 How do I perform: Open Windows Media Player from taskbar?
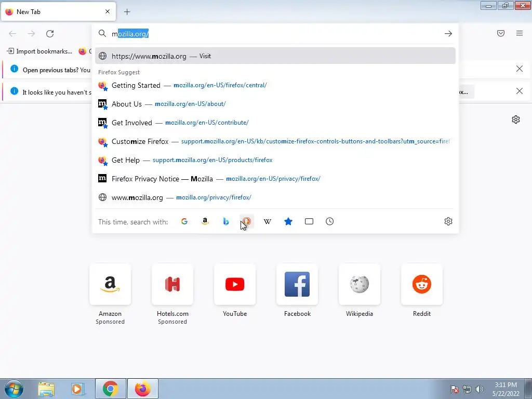tap(77, 389)
